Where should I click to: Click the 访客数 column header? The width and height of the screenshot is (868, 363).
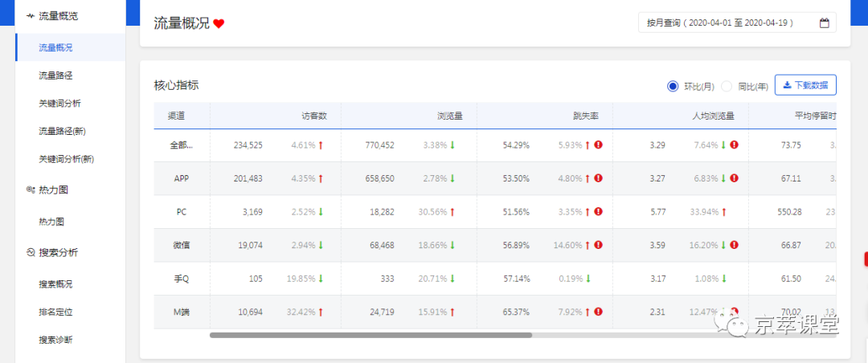(x=313, y=116)
